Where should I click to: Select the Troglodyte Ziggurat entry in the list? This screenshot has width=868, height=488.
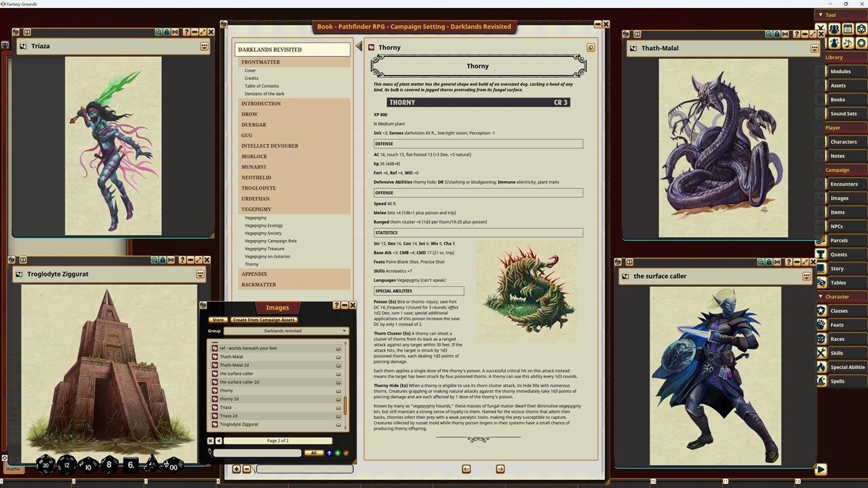point(239,424)
